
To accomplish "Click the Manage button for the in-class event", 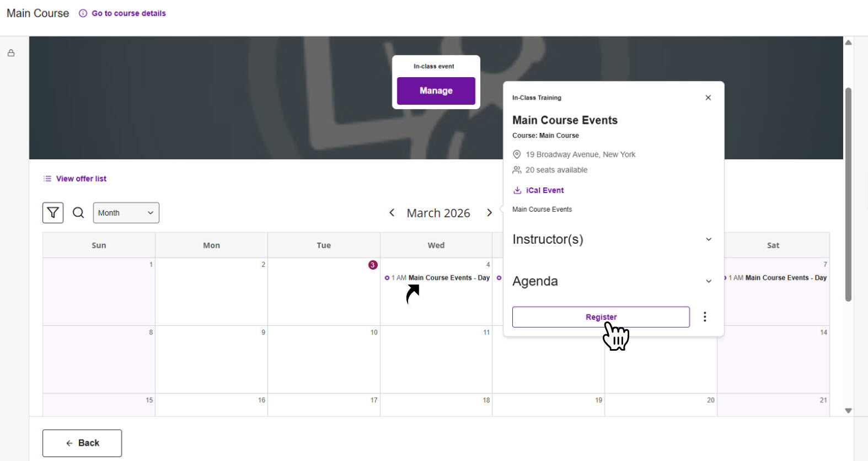I will point(436,90).
